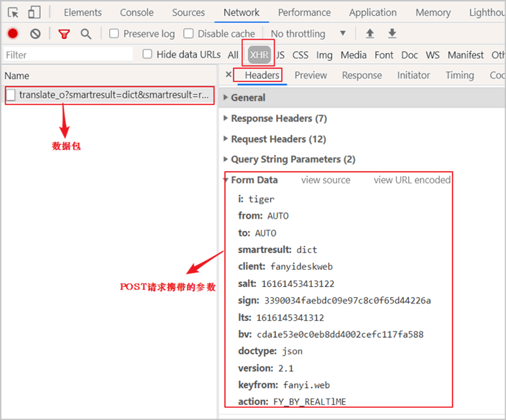The image size is (506, 420).
Task: Import HAR file upload arrow icon
Action: 370,33
